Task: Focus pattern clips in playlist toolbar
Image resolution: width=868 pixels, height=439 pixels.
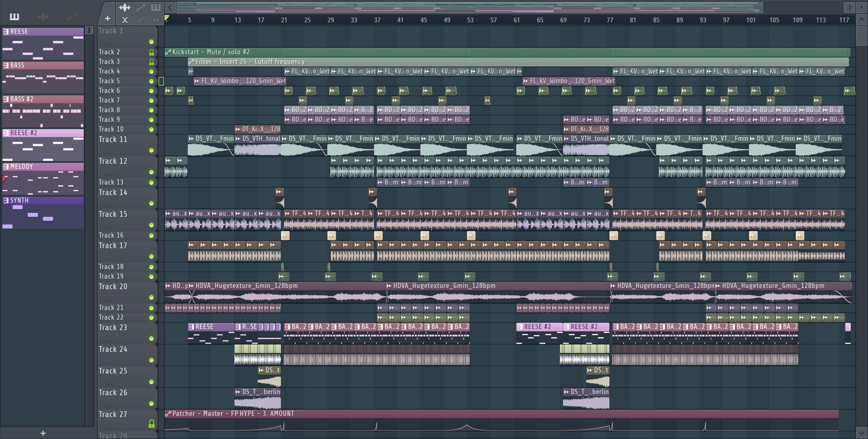Action: tap(156, 8)
